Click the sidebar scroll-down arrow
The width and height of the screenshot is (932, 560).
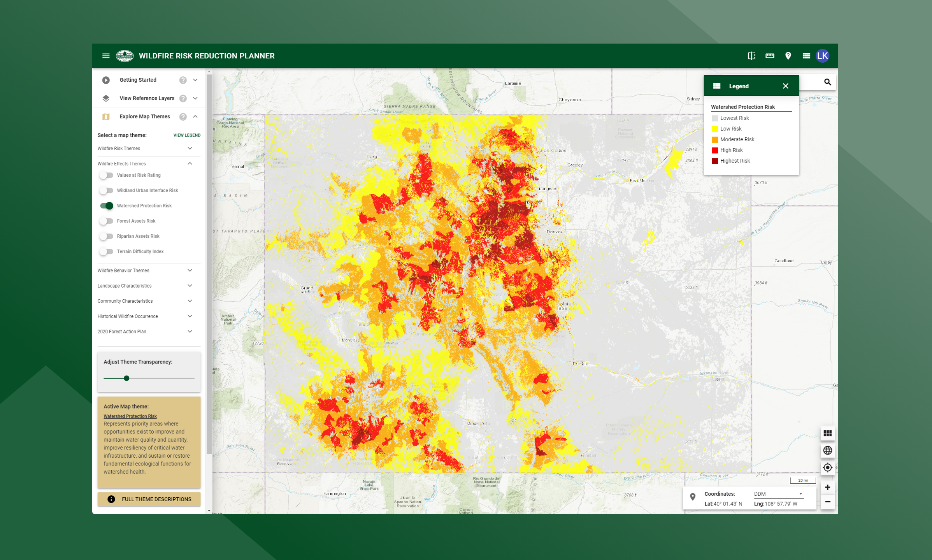209,511
